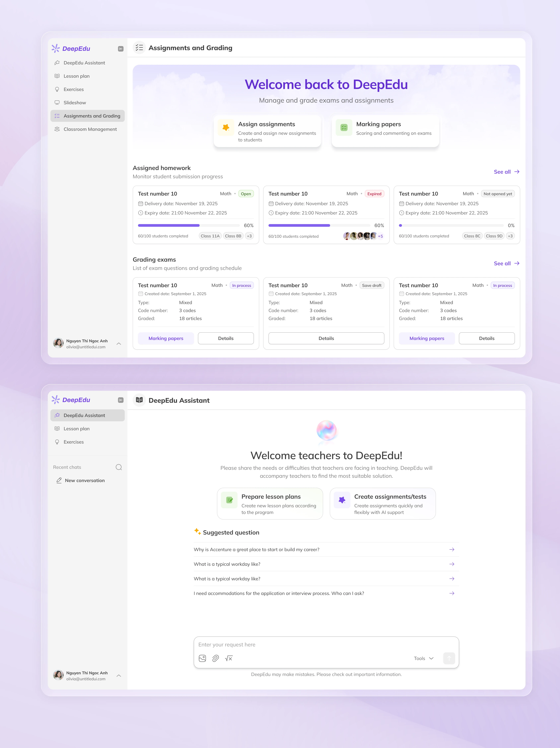Click the green checklist icon on Marking papers card
Image resolution: width=560 pixels, height=748 pixels.
[344, 127]
